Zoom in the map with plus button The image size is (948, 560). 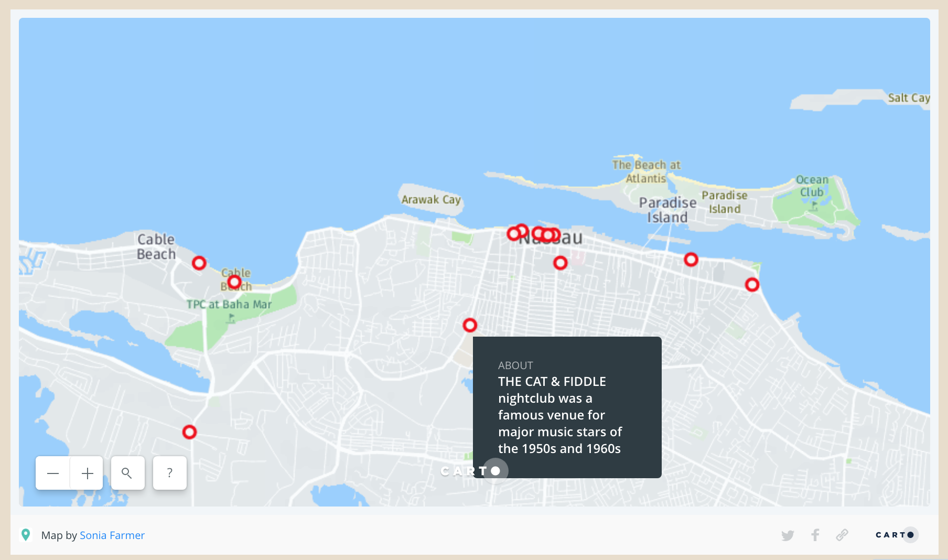coord(87,473)
